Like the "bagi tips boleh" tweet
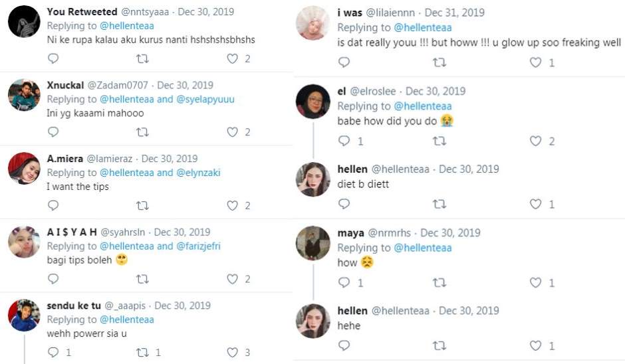625x364 pixels. tap(232, 279)
